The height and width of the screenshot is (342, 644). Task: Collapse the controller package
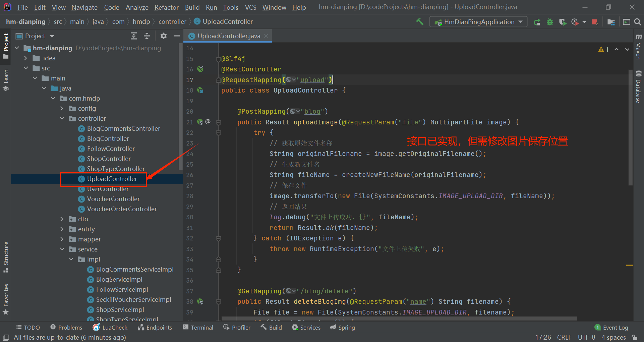click(x=62, y=118)
